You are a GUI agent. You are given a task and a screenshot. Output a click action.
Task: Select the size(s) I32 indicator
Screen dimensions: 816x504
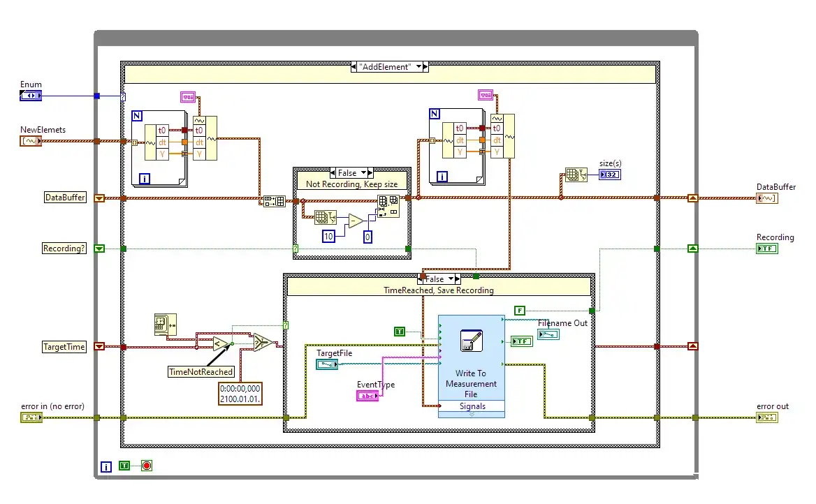click(610, 175)
